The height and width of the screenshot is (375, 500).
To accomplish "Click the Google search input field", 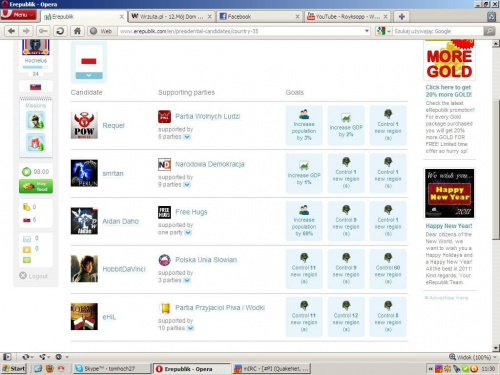I will tap(438, 31).
